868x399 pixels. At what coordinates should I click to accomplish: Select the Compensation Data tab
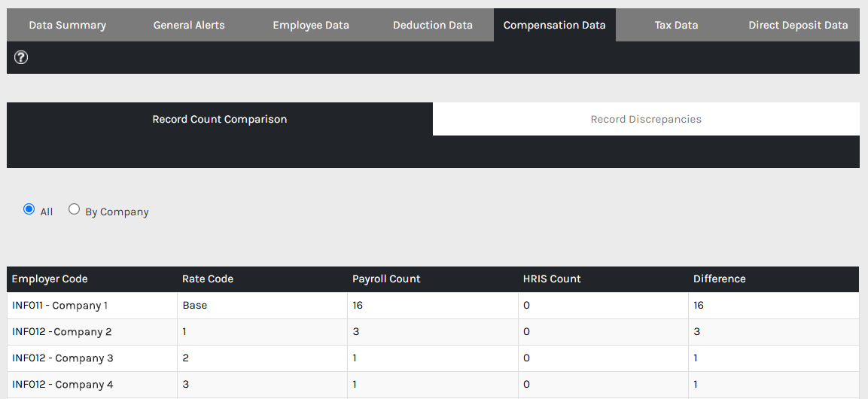point(555,25)
